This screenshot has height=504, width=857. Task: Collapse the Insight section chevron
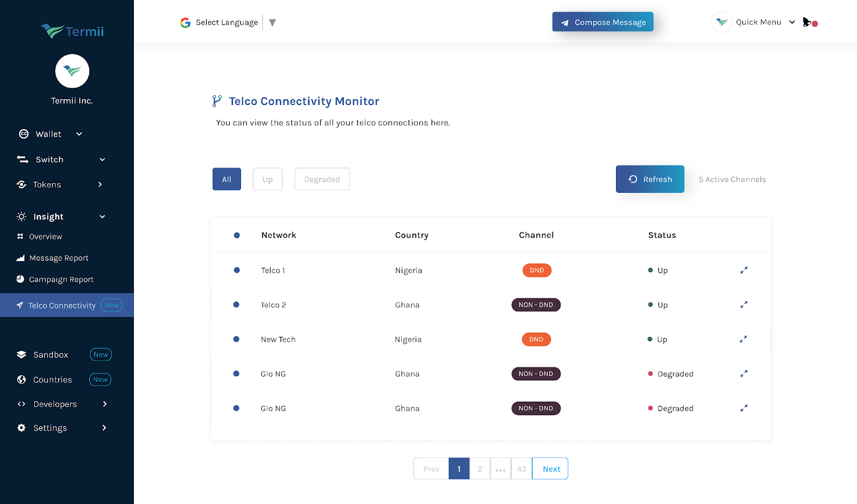pos(102,216)
